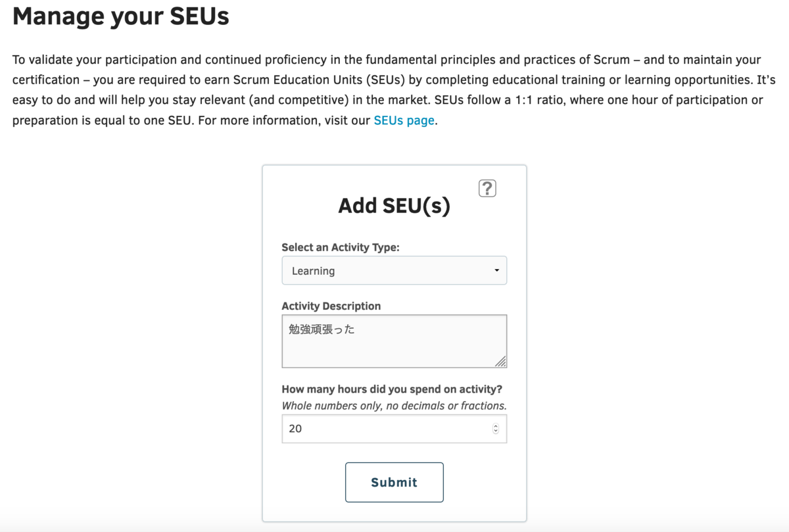
Task: Click the value 20 in the hours field
Action: [x=295, y=429]
